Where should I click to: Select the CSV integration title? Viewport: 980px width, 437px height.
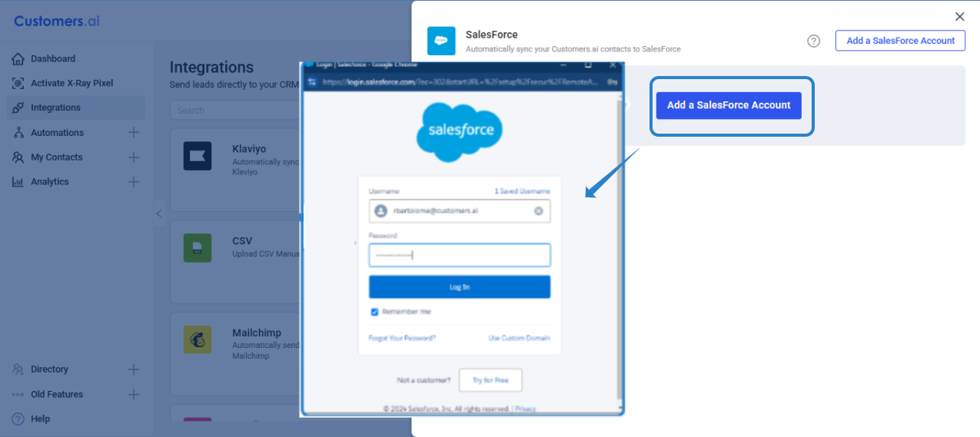tap(242, 241)
